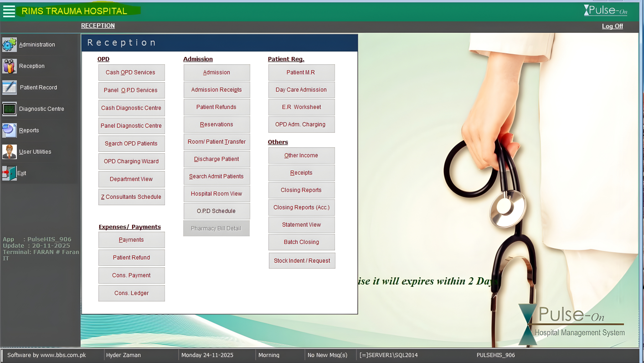Click the User Utilities person icon
Screen dimensions: 644x363
tap(10, 152)
